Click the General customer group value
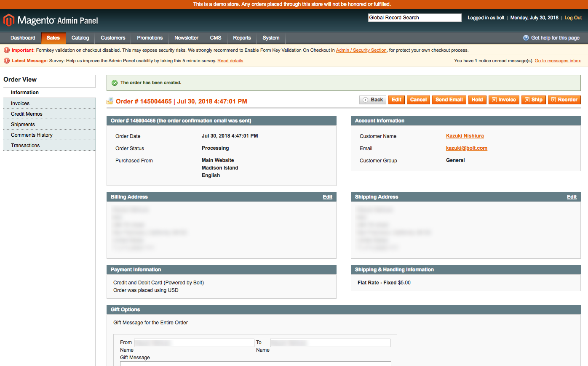This screenshot has height=366, width=588. click(x=455, y=160)
